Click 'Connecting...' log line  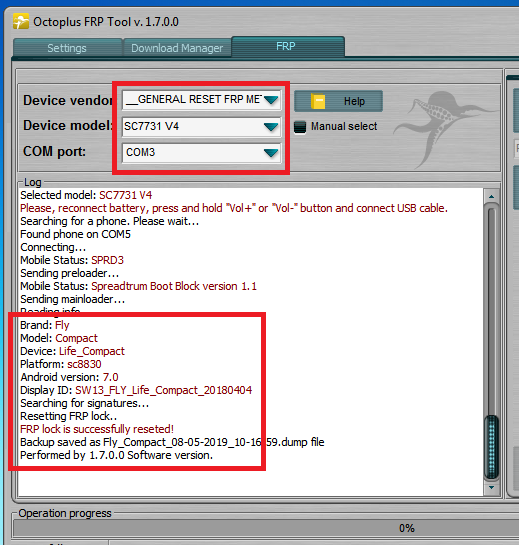[x=53, y=247]
